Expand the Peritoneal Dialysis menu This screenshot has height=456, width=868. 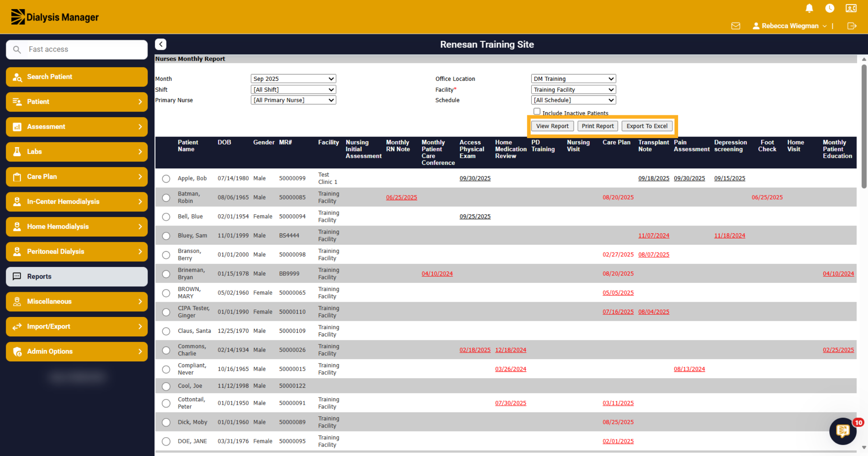click(77, 251)
